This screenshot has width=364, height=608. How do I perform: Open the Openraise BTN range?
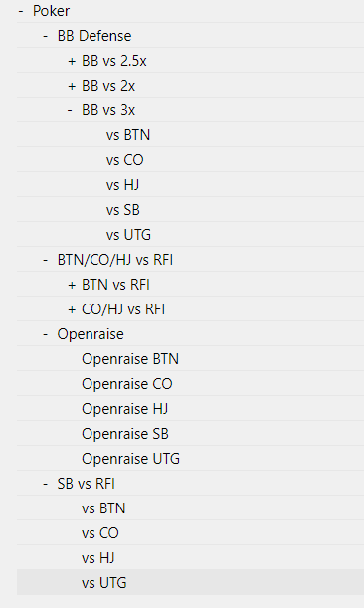click(130, 359)
